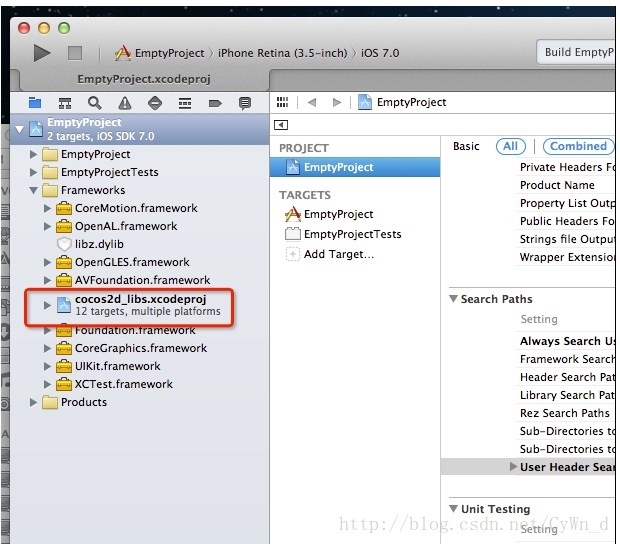Stop the running build
This screenshot has height=544, width=620.
pos(75,53)
